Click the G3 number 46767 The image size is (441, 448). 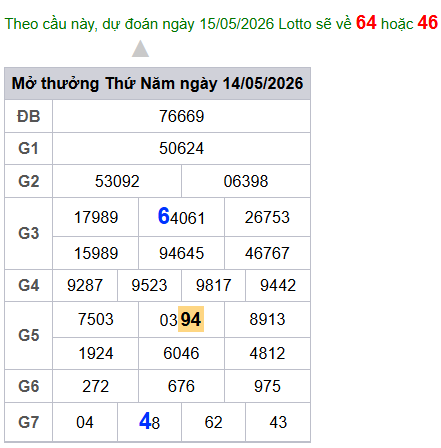tap(267, 253)
